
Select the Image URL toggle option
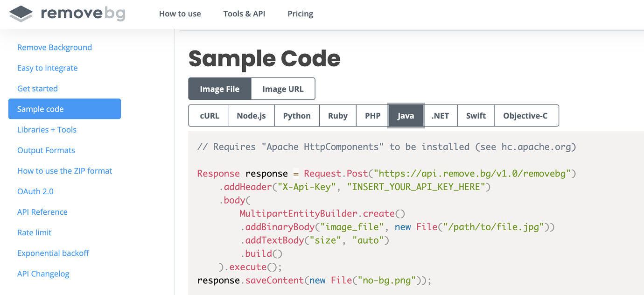click(283, 89)
